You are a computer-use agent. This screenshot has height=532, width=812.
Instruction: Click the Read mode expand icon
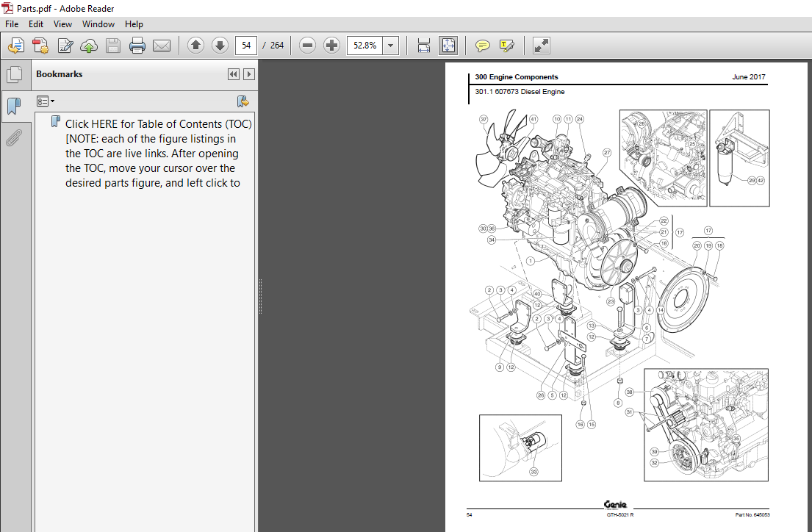[541, 46]
